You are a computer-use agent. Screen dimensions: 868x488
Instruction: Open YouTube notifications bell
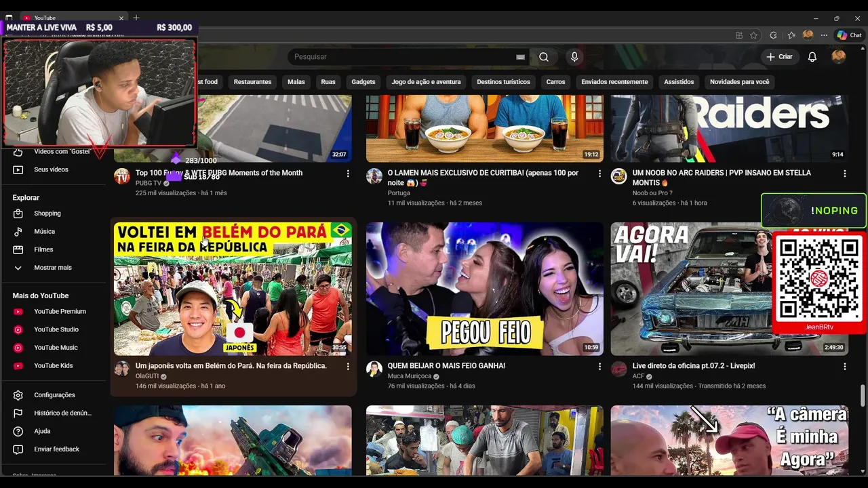tap(812, 57)
